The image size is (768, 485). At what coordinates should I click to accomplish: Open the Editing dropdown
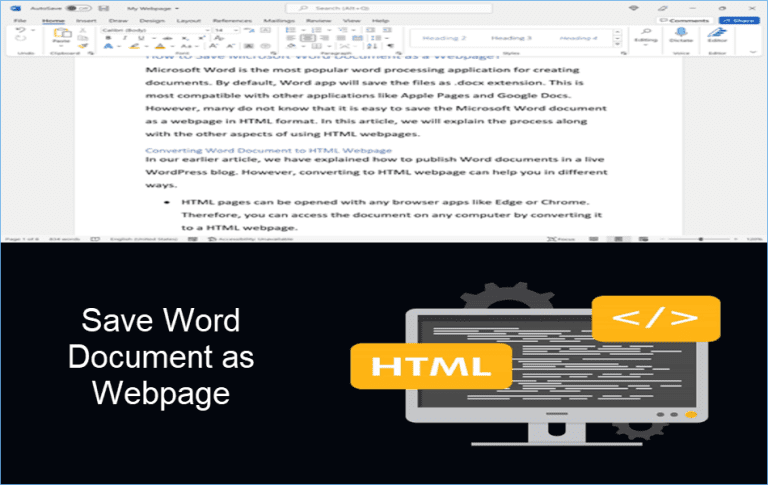(x=646, y=36)
